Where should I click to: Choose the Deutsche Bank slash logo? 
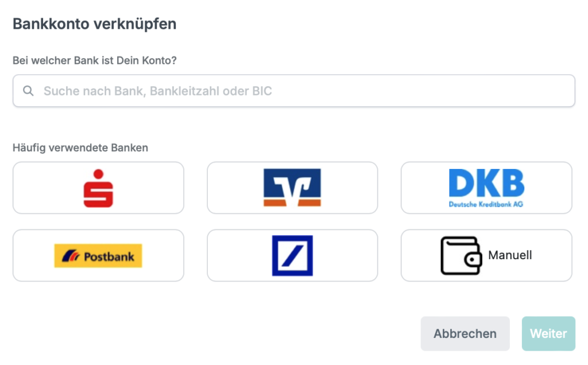tap(292, 256)
